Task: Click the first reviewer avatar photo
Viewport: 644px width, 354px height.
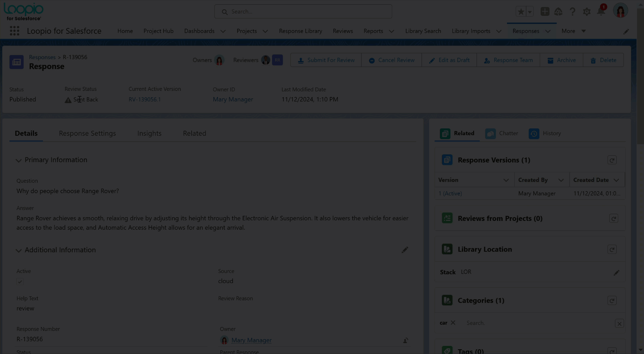Action: [x=266, y=60]
